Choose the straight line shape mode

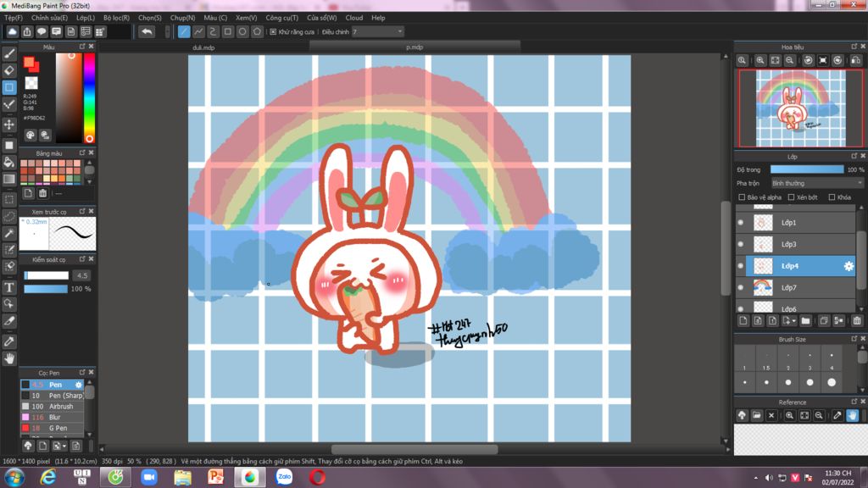184,31
